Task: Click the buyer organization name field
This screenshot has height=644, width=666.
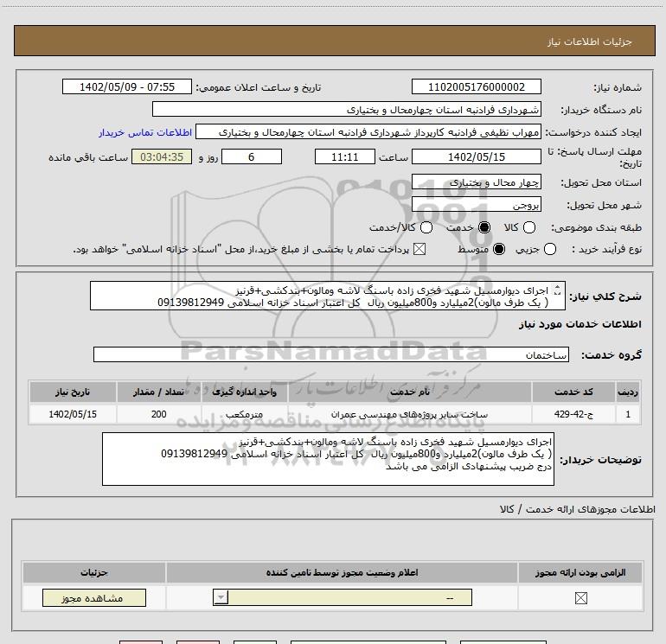Action: tap(347, 109)
